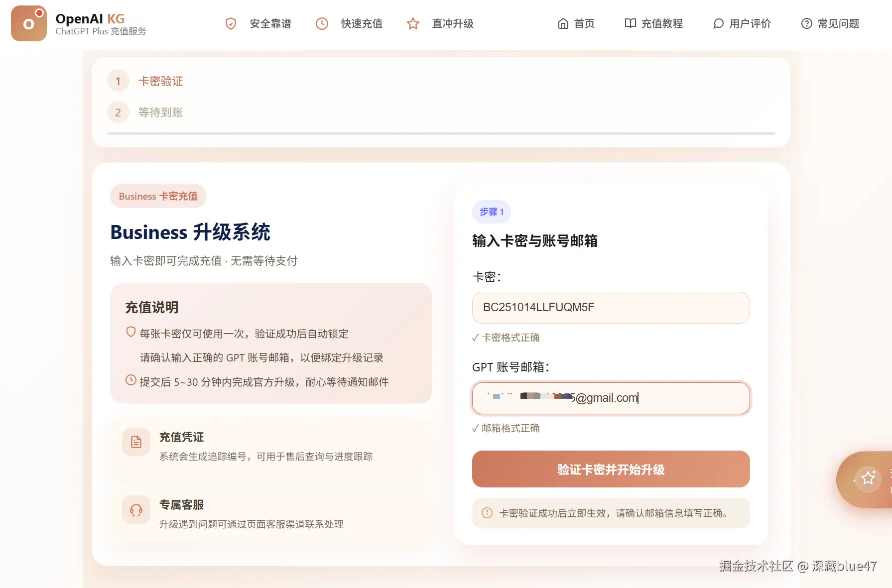Click step 1 卡密验证 in the progress list

click(x=145, y=81)
